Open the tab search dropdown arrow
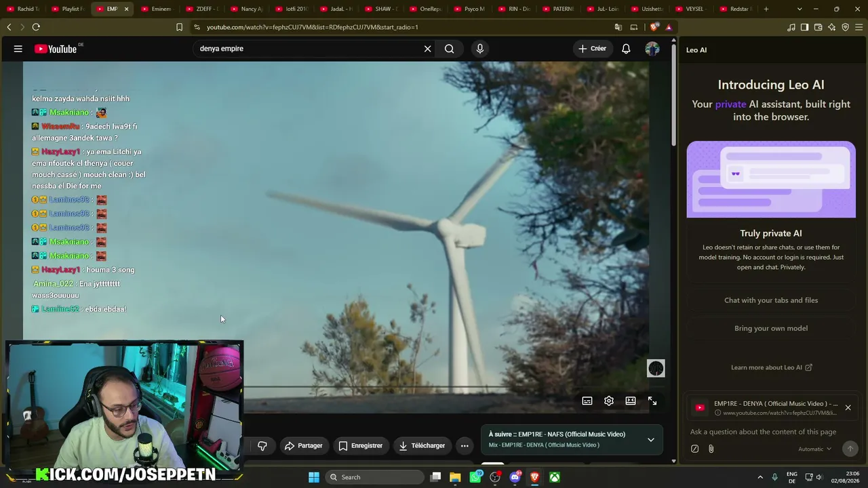Screen dimensions: 868x488 [800, 9]
